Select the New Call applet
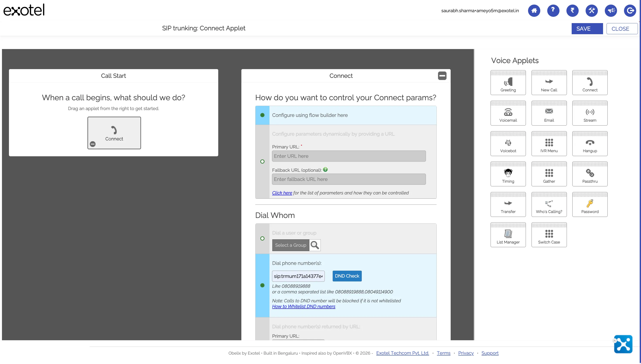 pos(549,83)
